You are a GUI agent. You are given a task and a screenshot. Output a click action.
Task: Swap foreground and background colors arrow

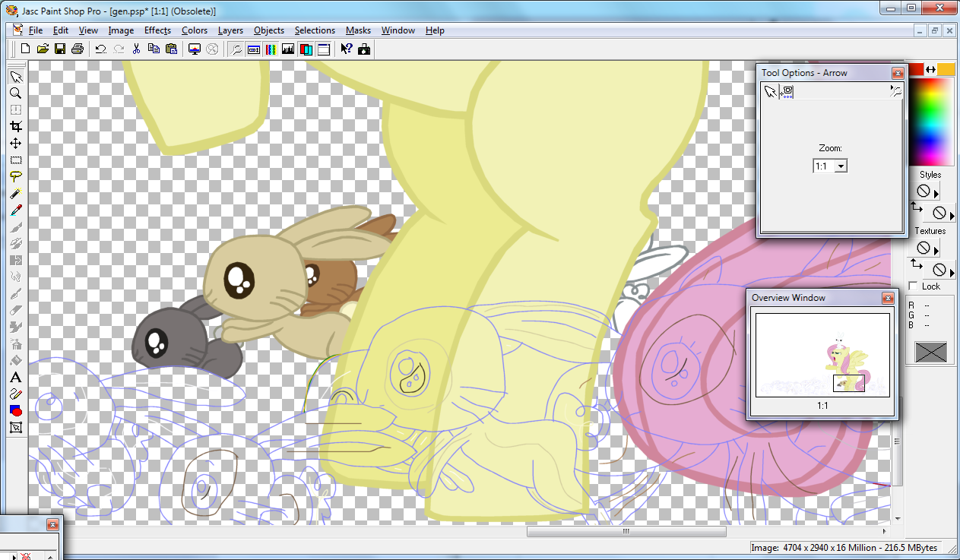coord(930,70)
